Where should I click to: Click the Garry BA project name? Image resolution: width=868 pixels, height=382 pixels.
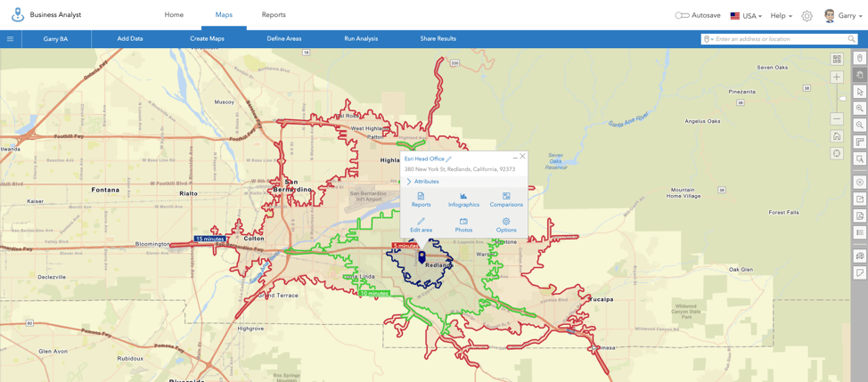[56, 38]
